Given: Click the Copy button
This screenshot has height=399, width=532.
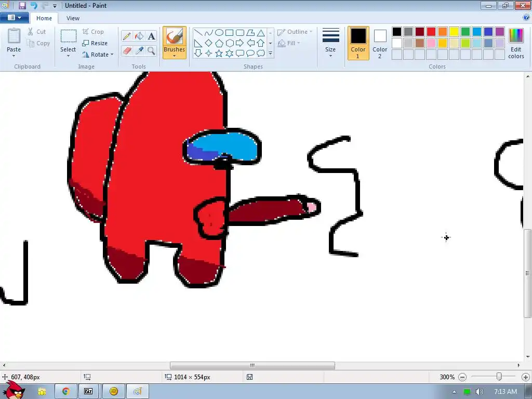Looking at the screenshot, I should (38, 43).
